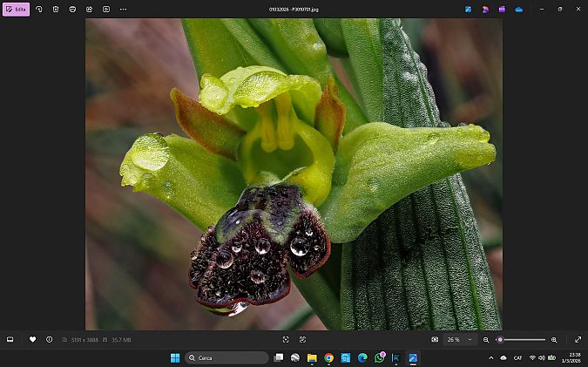Open the Clipchamp purple icon in title bar
The image size is (588, 367).
pyautogui.click(x=502, y=9)
